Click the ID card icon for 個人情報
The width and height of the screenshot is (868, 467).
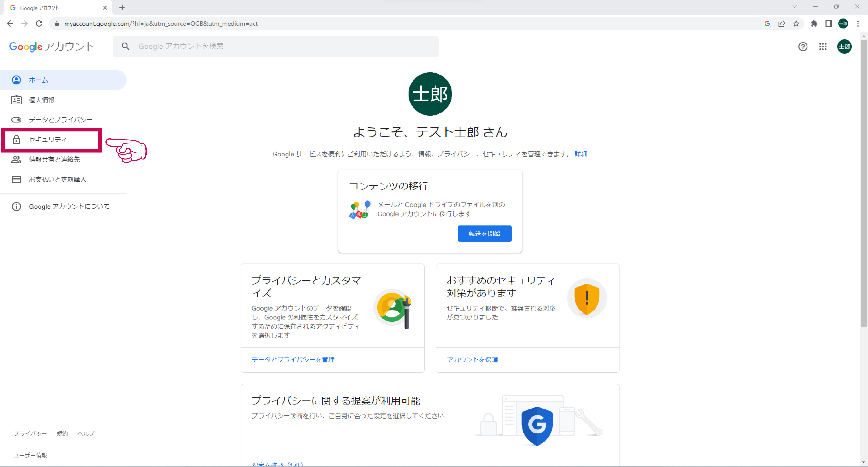click(x=16, y=100)
